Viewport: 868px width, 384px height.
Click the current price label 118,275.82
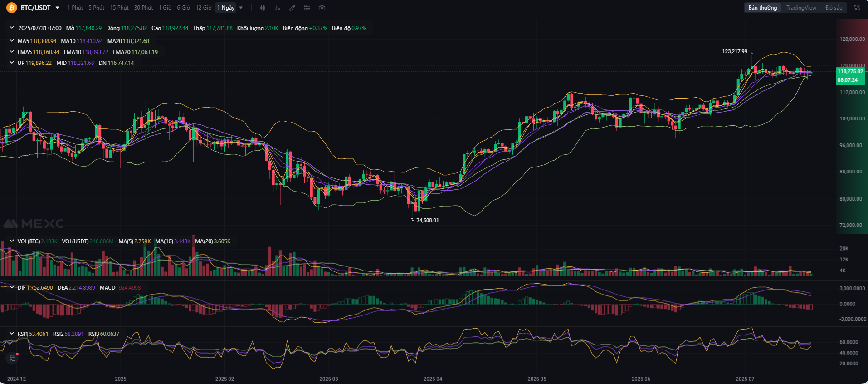point(850,71)
